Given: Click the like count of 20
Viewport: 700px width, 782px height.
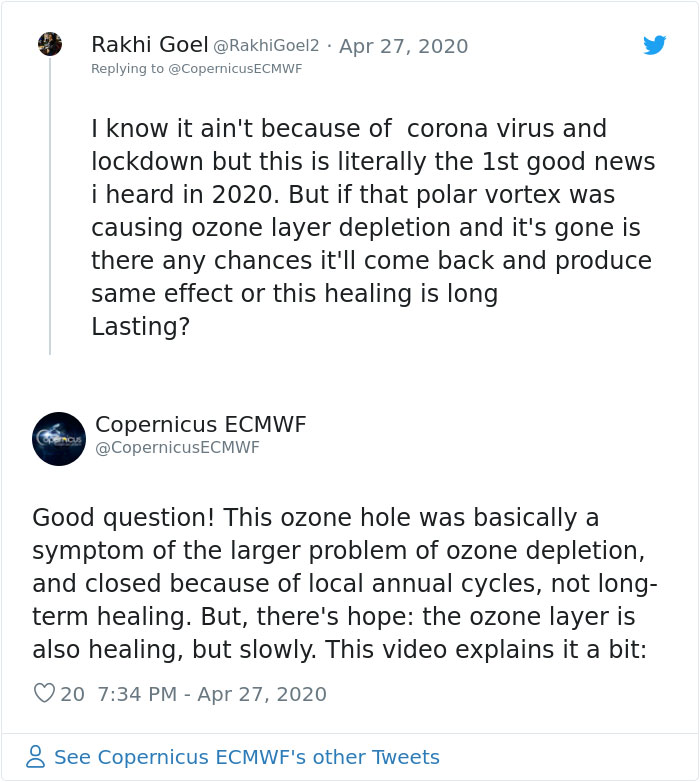Looking at the screenshot, I should (x=72, y=694).
